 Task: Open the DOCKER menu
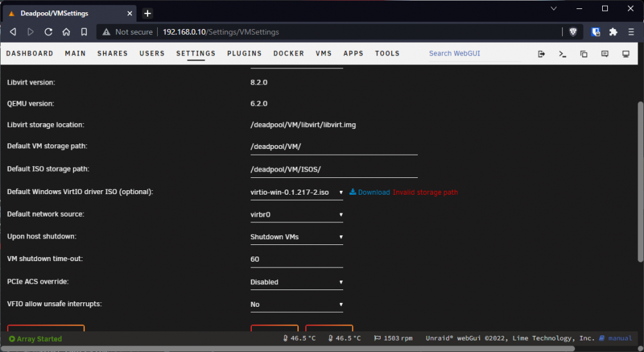[x=289, y=54]
